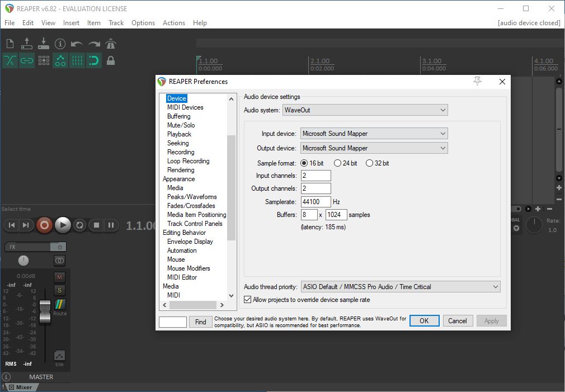Toggle the ripple editing grid-of-squares icon
This screenshot has height=392, width=565.
point(44,60)
